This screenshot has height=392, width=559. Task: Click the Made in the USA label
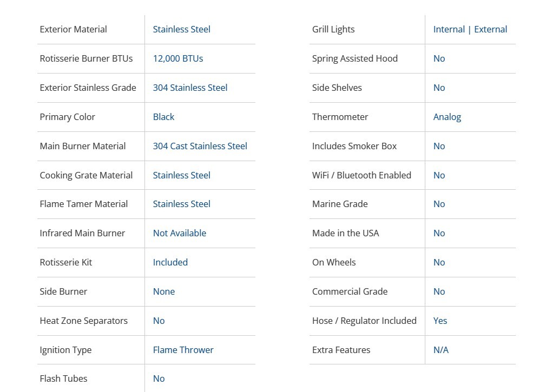[345, 233]
